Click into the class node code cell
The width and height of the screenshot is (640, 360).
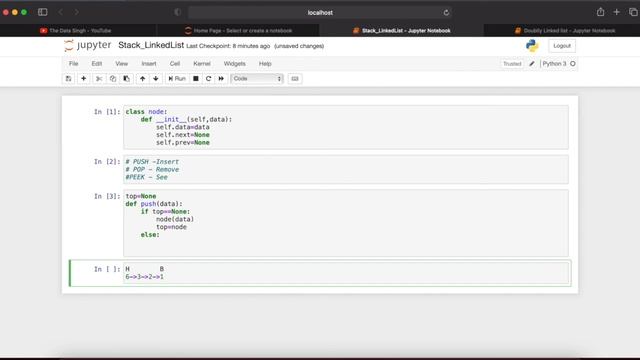[346, 127]
